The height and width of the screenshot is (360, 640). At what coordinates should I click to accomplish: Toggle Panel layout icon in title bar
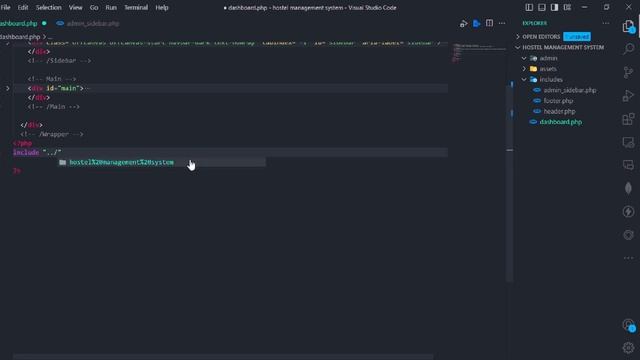542,7
